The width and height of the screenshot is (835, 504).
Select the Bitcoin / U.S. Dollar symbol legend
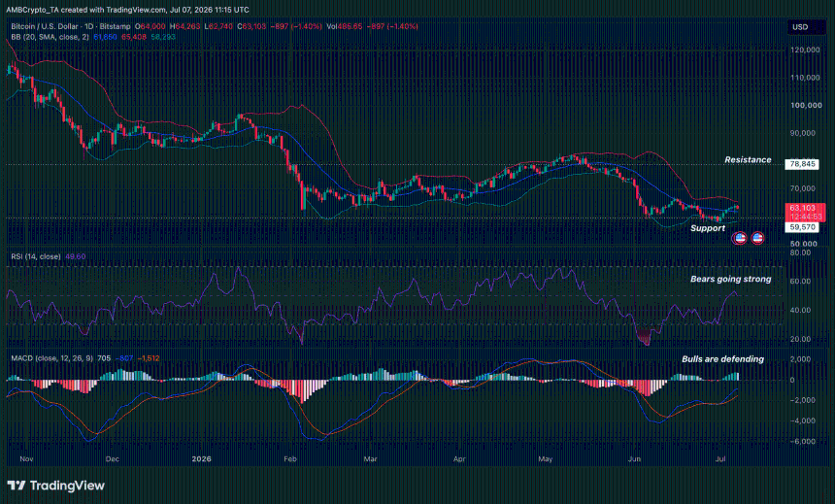click(71, 26)
